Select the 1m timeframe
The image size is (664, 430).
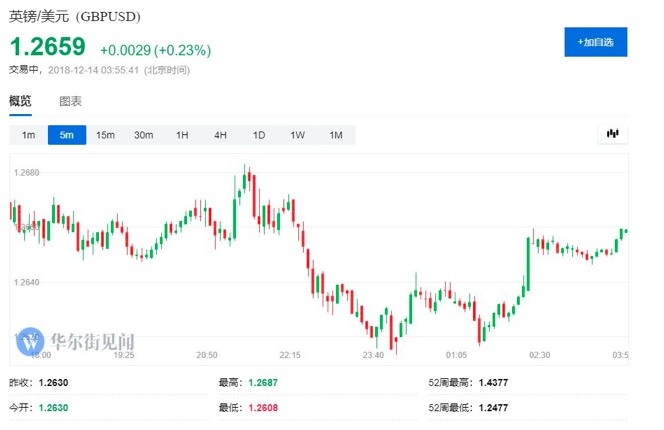[x=28, y=135]
